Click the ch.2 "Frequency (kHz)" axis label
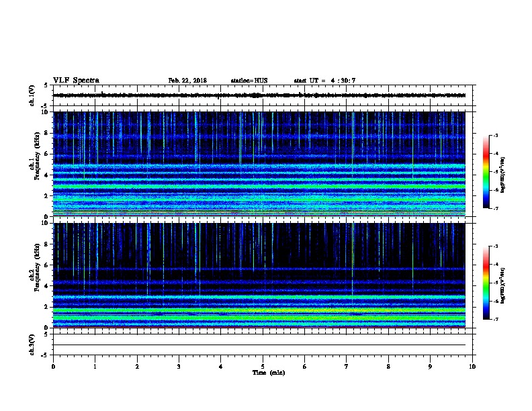 pyautogui.click(x=36, y=267)
